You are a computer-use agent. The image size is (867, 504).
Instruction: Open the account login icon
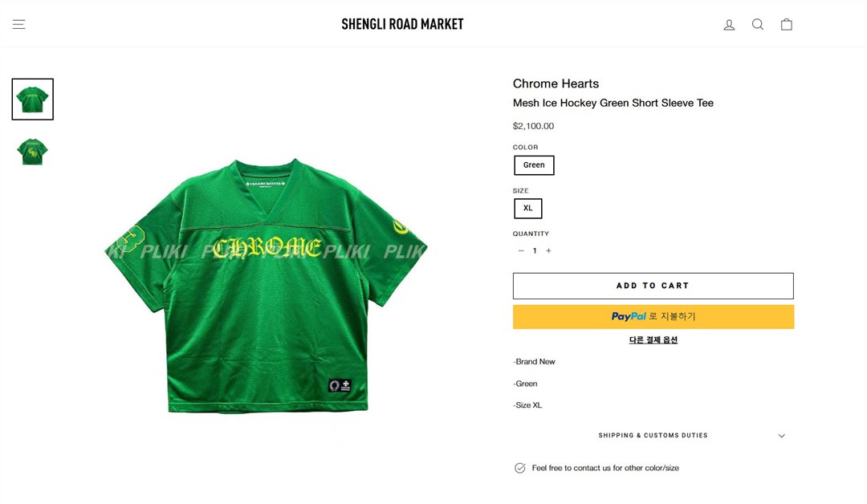729,24
